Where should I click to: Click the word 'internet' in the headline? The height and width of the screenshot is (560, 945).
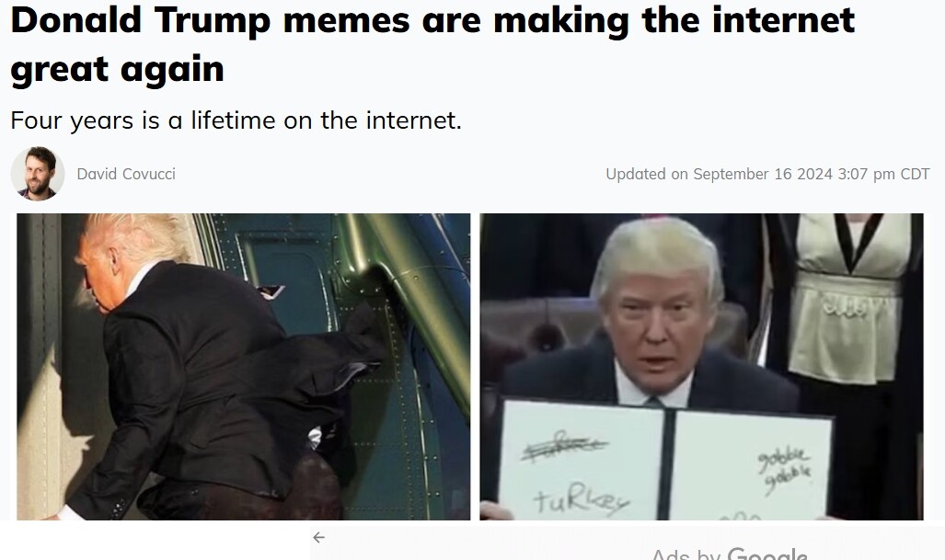[783, 20]
